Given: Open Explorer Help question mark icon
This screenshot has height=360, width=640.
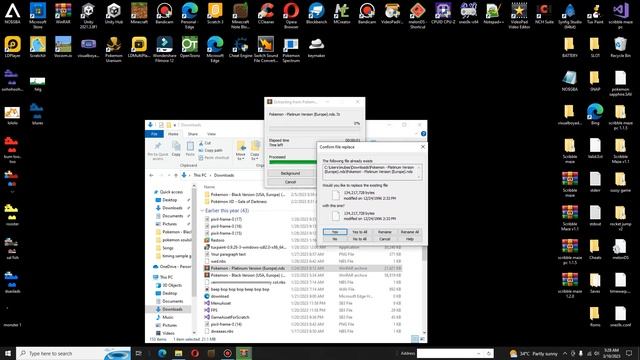Looking at the screenshot, I should pyautogui.click(x=423, y=134).
